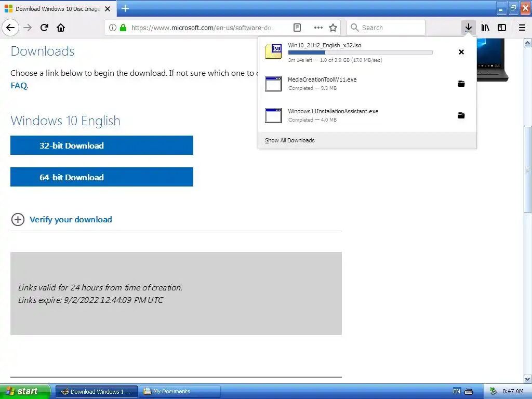Select the Download Windows 10 Disc Image tab

click(x=58, y=9)
